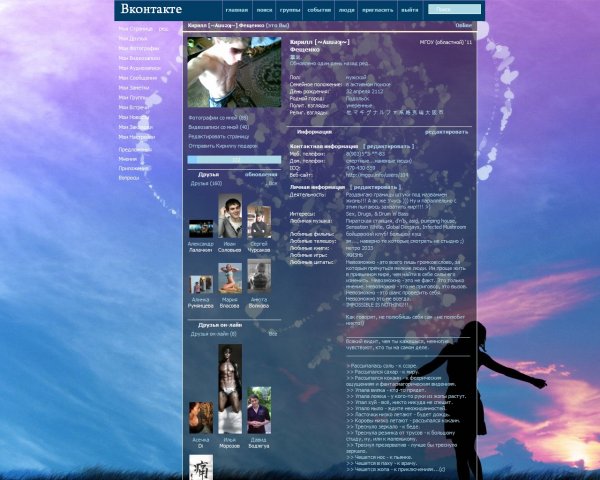This screenshot has height=480, width=600.
Task: Open Мои Аудиозаписи in sidebar
Action: (x=140, y=68)
